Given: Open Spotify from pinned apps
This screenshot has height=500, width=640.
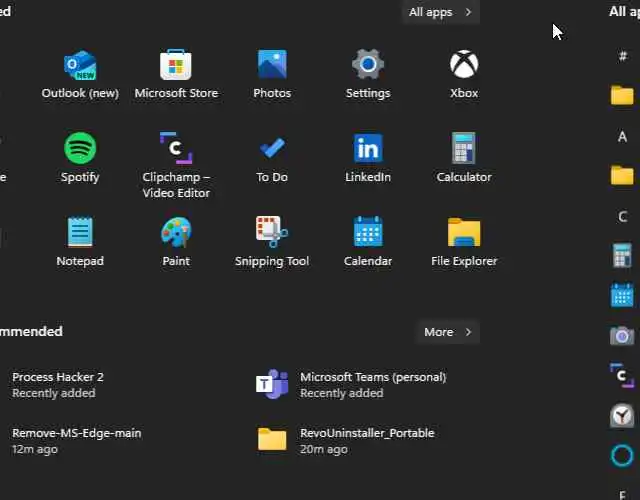Looking at the screenshot, I should (x=80, y=158).
